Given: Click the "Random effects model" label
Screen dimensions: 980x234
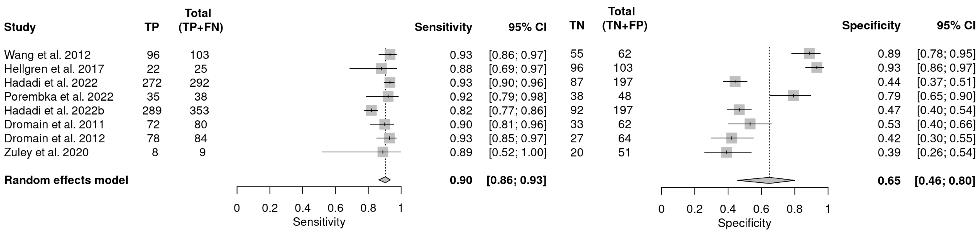Looking at the screenshot, I should (66, 180).
